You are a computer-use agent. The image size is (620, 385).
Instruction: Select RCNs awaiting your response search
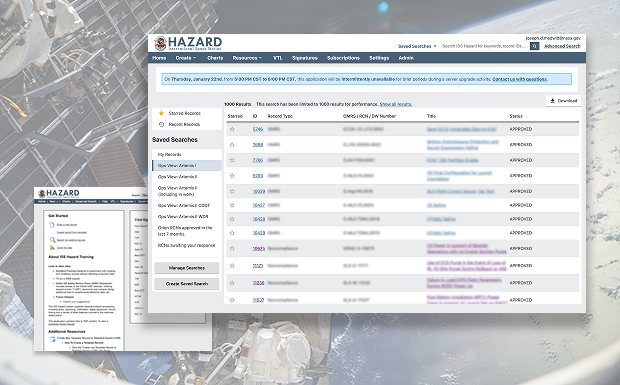pos(187,245)
